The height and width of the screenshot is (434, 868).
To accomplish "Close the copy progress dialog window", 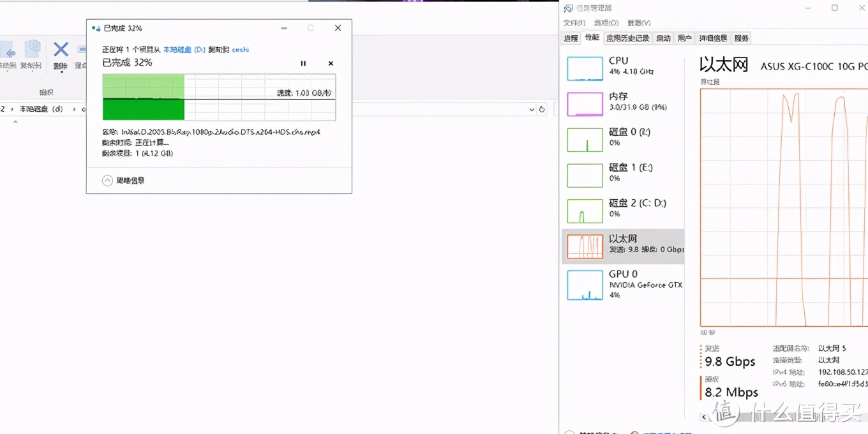I will [338, 28].
